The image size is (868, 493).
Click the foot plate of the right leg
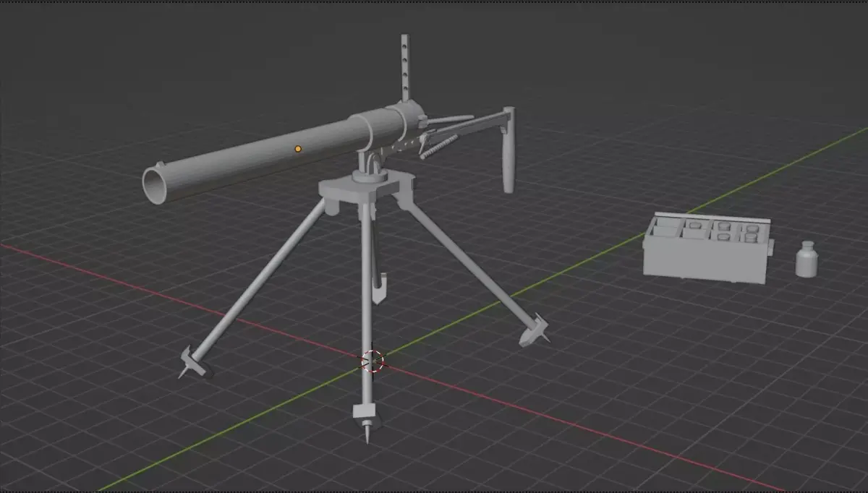click(534, 329)
